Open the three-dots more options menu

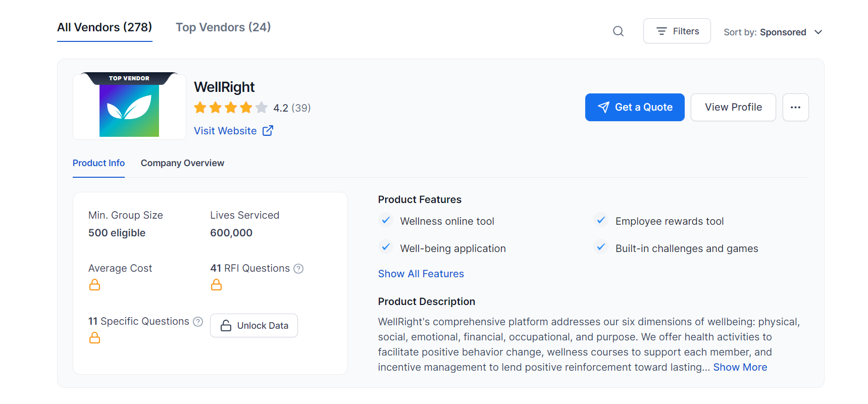(x=795, y=107)
